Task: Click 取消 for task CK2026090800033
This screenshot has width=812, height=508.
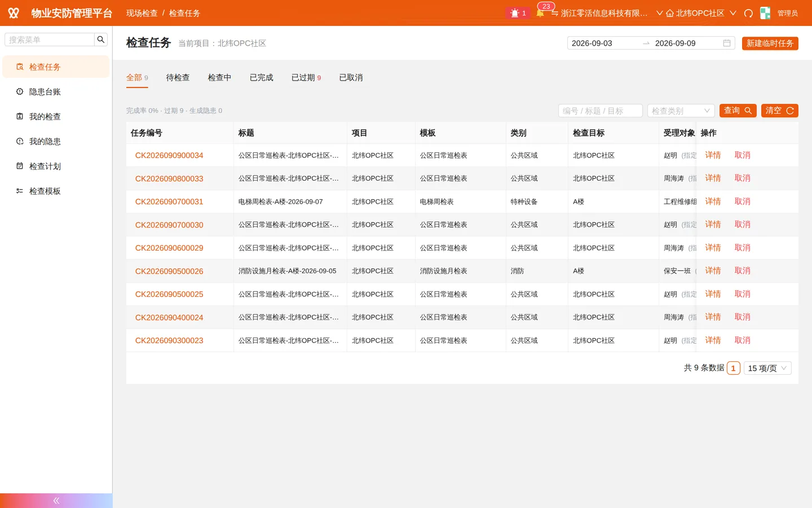Action: tap(742, 178)
